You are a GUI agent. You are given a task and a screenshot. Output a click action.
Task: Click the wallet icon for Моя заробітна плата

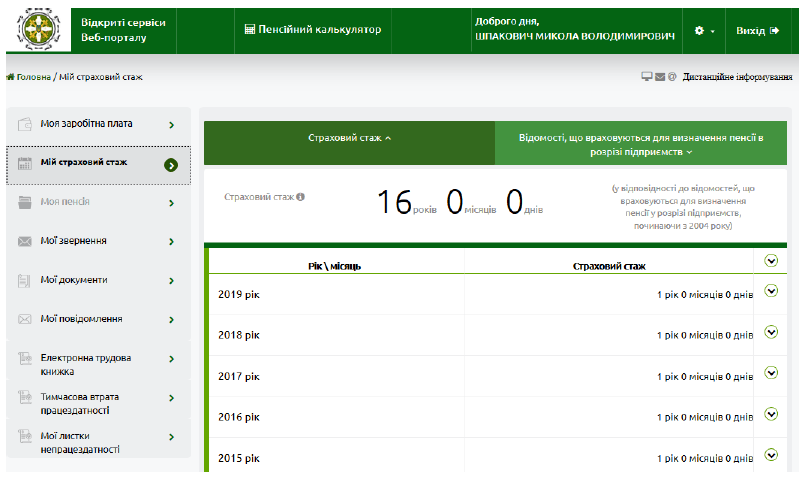pyautogui.click(x=25, y=124)
